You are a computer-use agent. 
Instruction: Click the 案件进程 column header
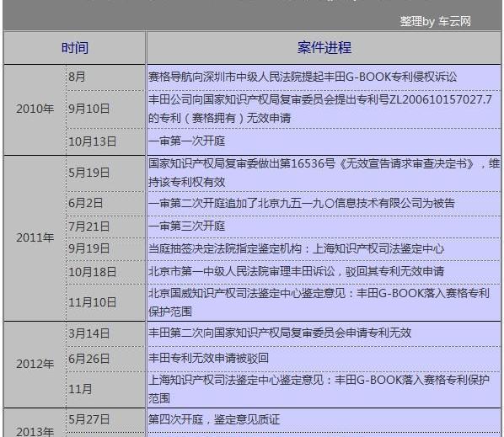pos(324,48)
